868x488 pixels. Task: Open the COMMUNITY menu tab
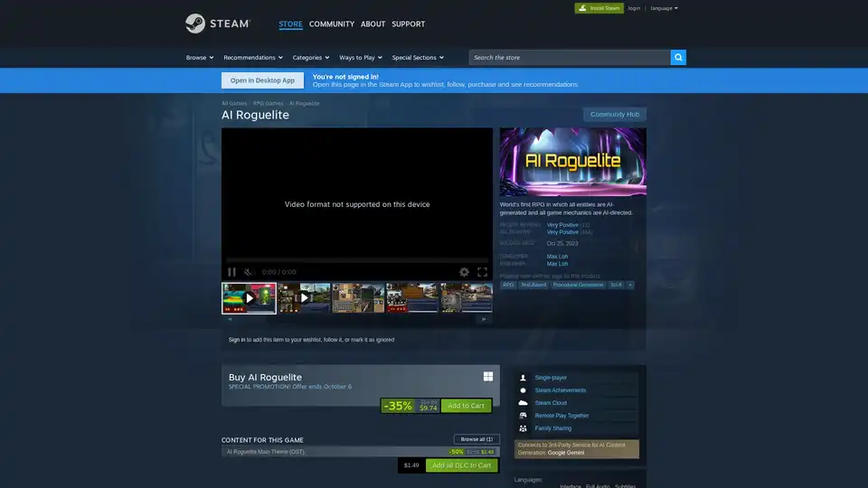coord(331,23)
